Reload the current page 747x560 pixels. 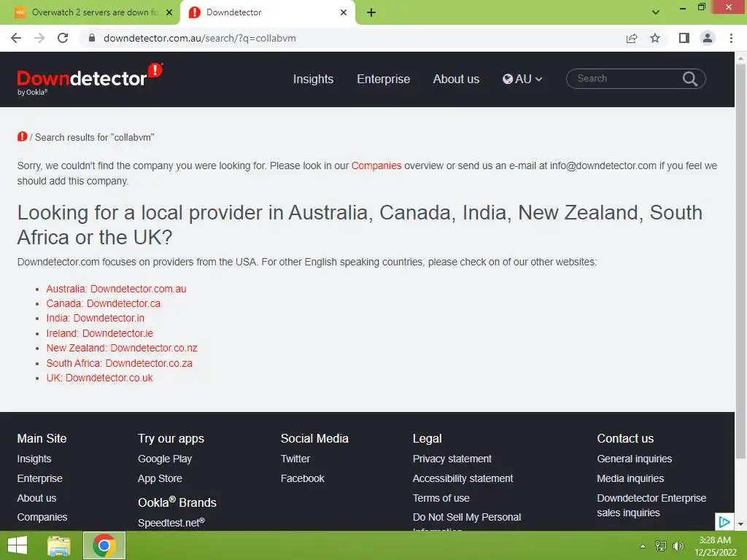point(63,38)
